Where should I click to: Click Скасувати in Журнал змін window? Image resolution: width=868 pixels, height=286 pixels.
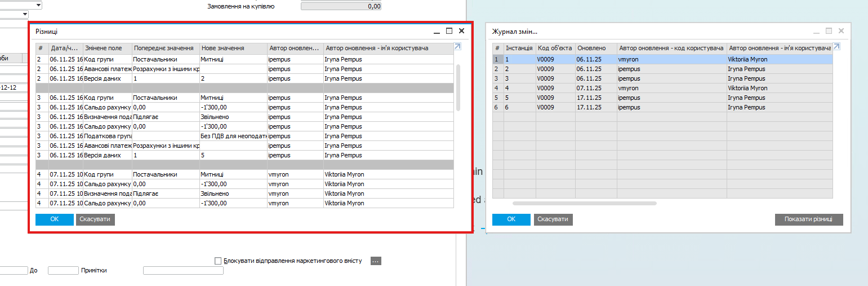(x=553, y=219)
